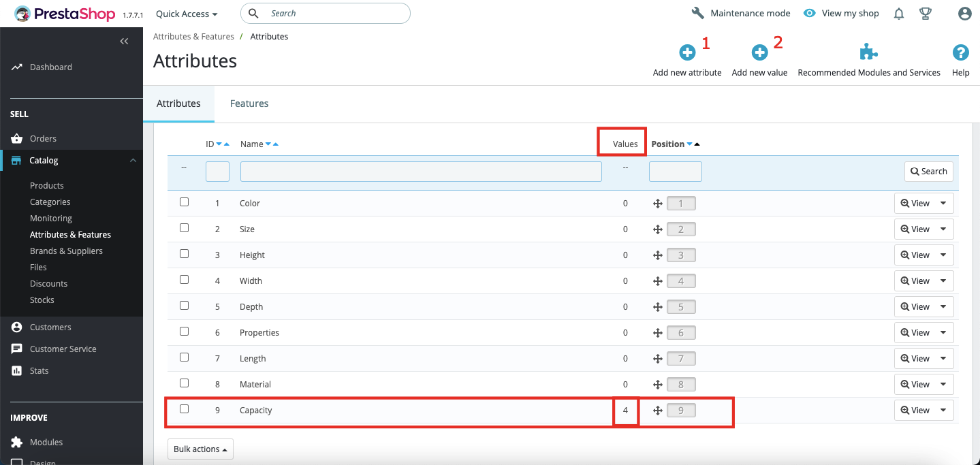
Task: Click the search magnifier icon in top bar
Action: tap(253, 13)
